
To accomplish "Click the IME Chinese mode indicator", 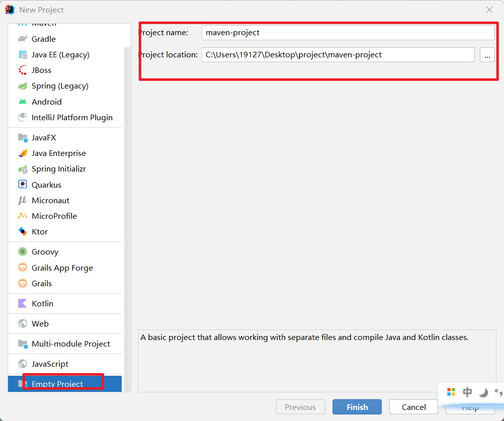I will [467, 392].
